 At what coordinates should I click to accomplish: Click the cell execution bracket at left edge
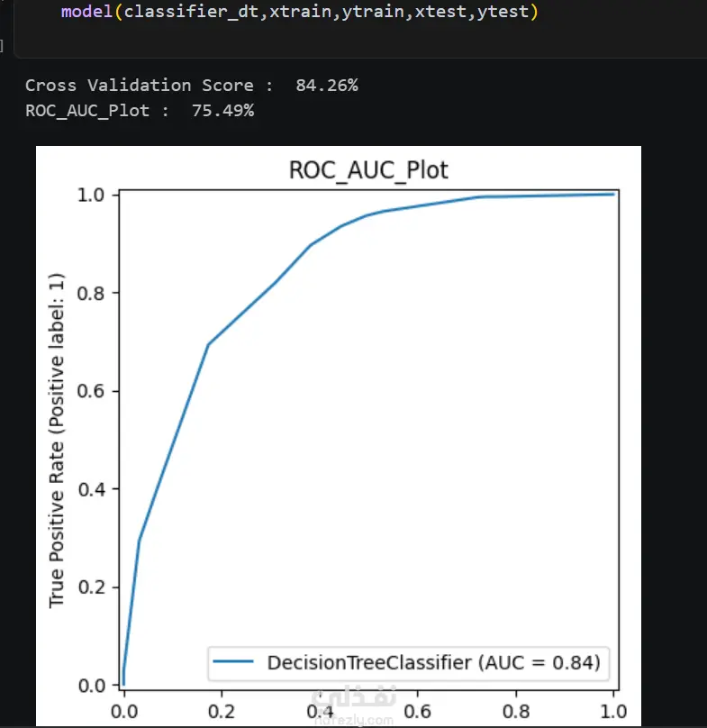pyautogui.click(x=2, y=46)
